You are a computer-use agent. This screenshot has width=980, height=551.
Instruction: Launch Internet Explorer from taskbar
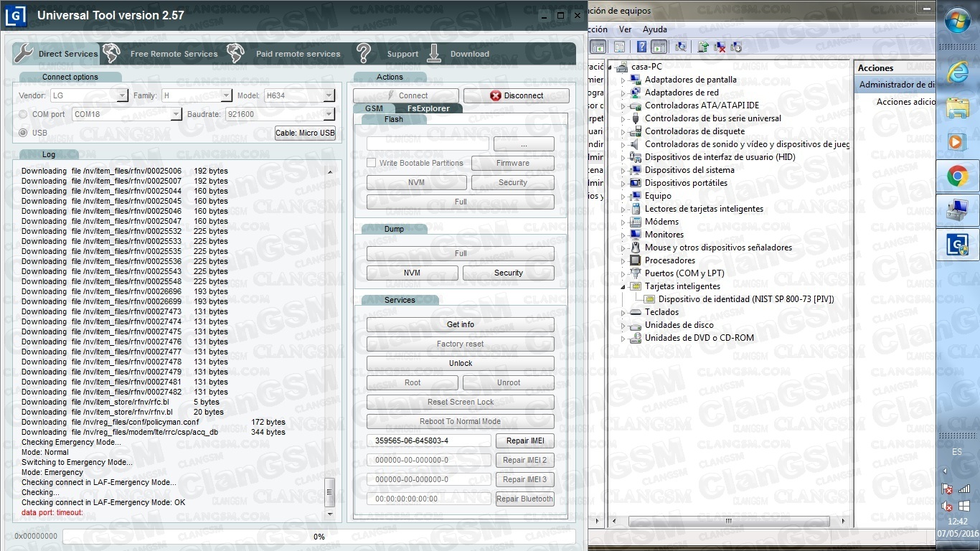958,72
